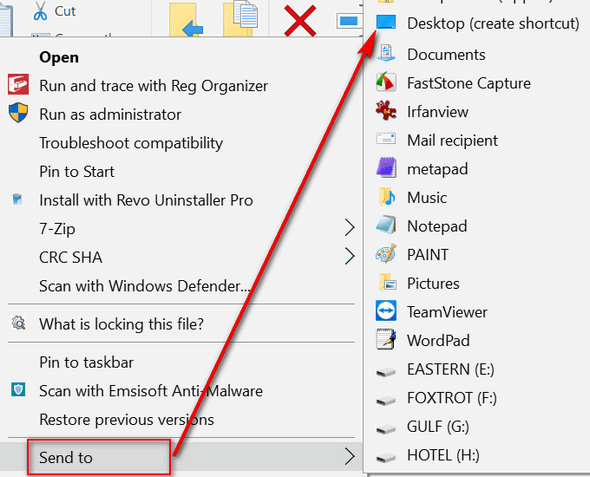The height and width of the screenshot is (477, 590).
Task: Click the WordPad icon
Action: pyautogui.click(x=386, y=340)
